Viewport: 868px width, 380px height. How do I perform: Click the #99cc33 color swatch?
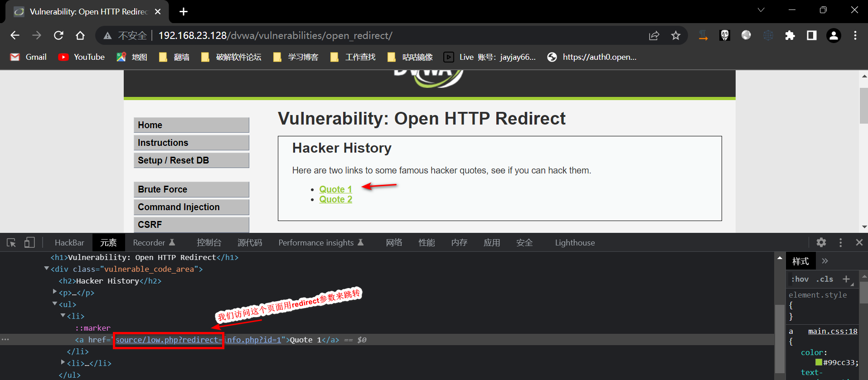(x=819, y=362)
